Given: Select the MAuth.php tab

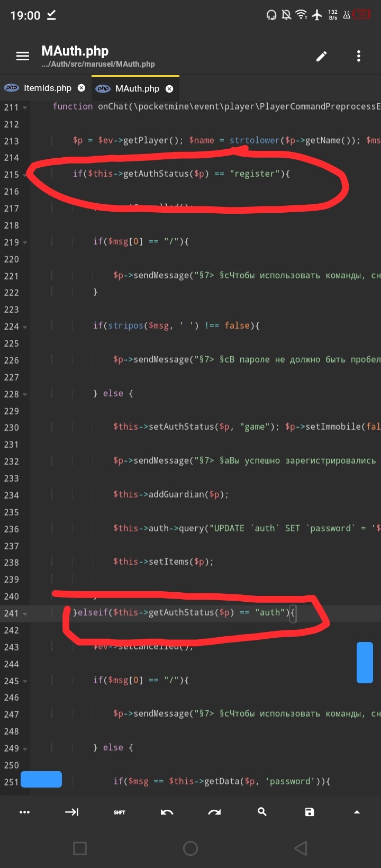Looking at the screenshot, I should pos(137,88).
